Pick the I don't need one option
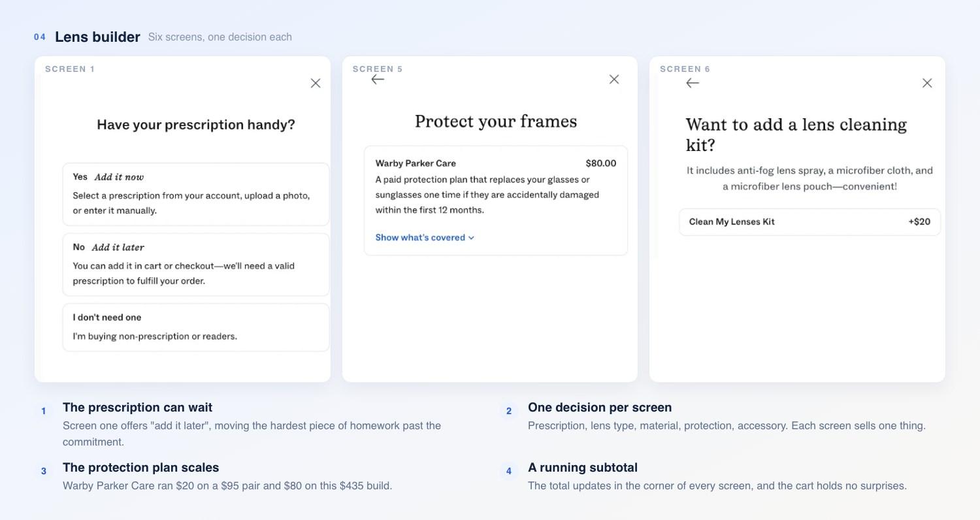This screenshot has height=520, width=980. click(196, 327)
